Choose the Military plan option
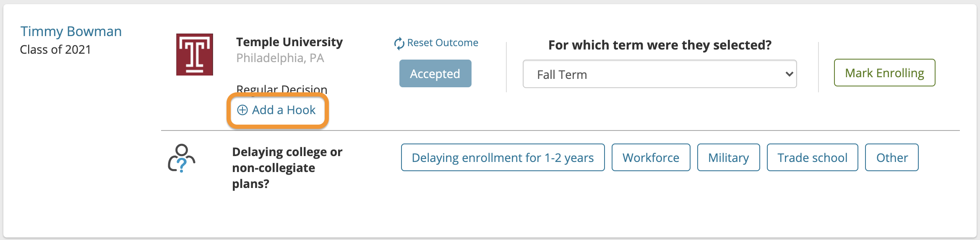 pos(728,157)
